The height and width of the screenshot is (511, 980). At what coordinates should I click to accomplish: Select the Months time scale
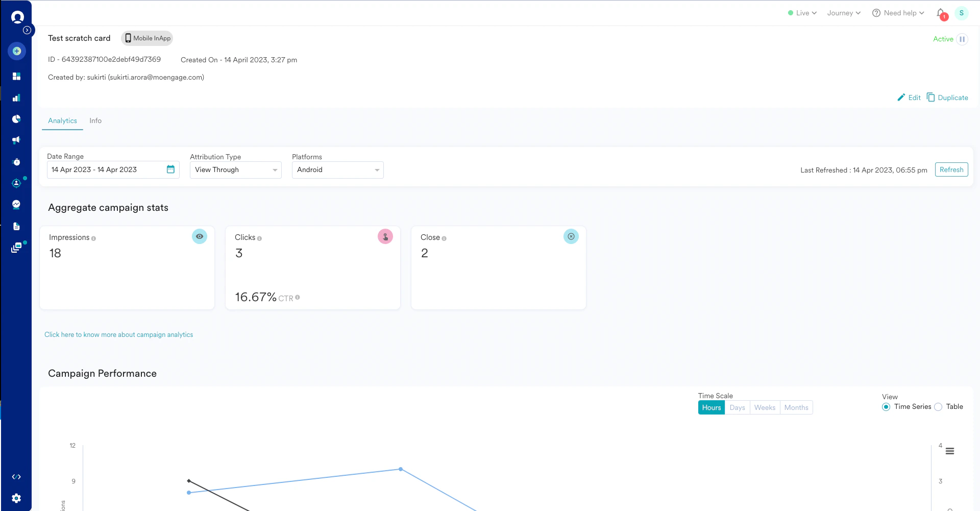tap(796, 407)
